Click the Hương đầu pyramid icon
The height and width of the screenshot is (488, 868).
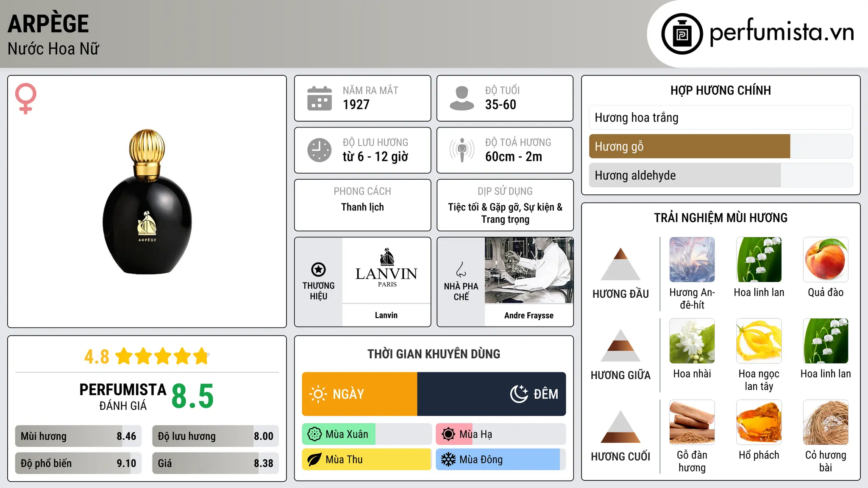point(620,264)
